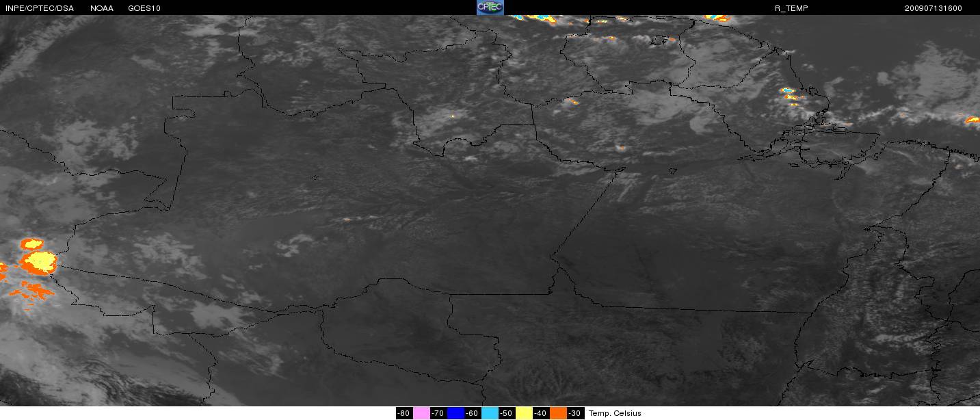Click the '-70' legend value
Screen dimensions: 980x420
click(x=438, y=413)
